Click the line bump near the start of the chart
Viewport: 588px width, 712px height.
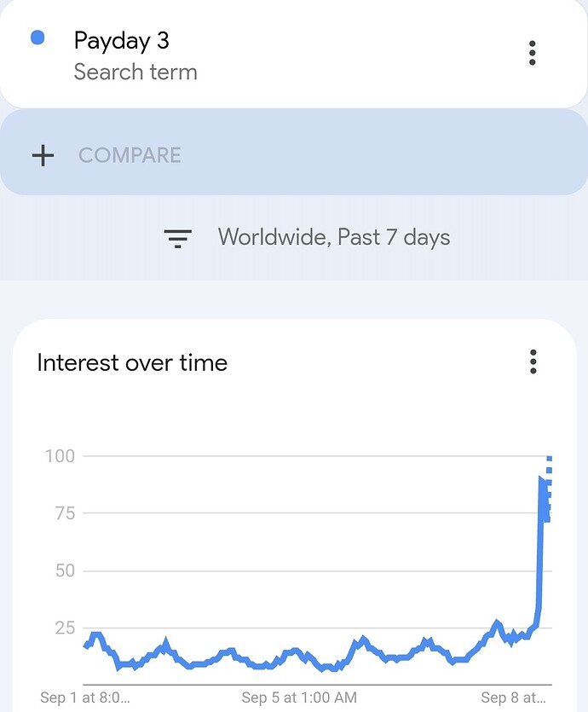[x=96, y=636]
